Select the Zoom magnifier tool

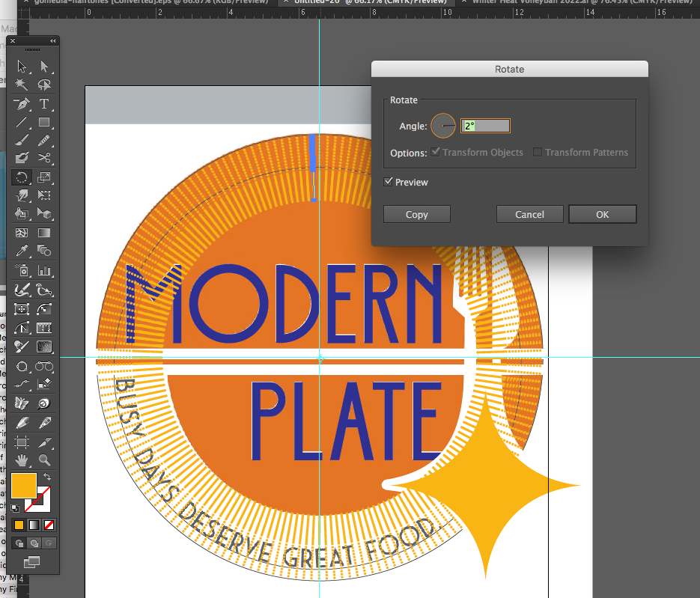pos(44,460)
